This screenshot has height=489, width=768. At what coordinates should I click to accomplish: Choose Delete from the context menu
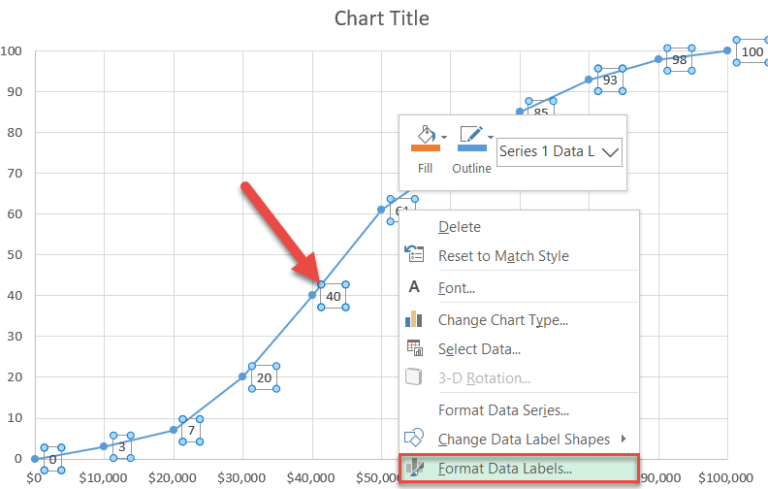(x=459, y=227)
